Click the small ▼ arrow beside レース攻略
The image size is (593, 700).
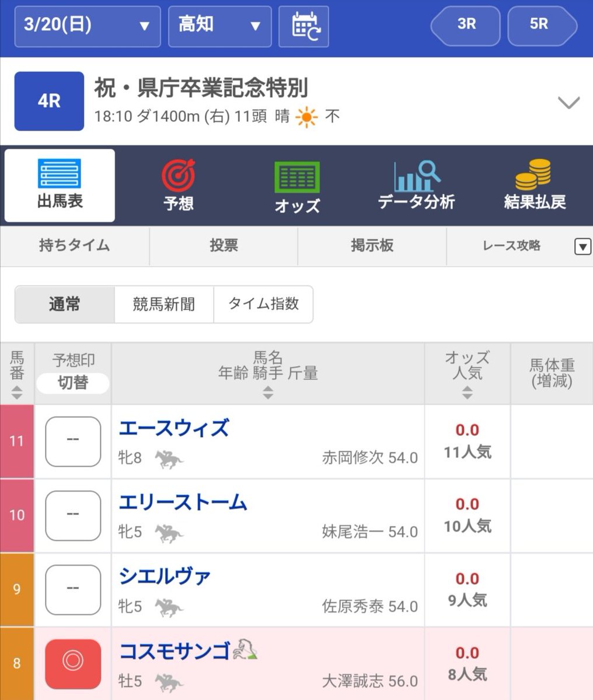pos(582,246)
